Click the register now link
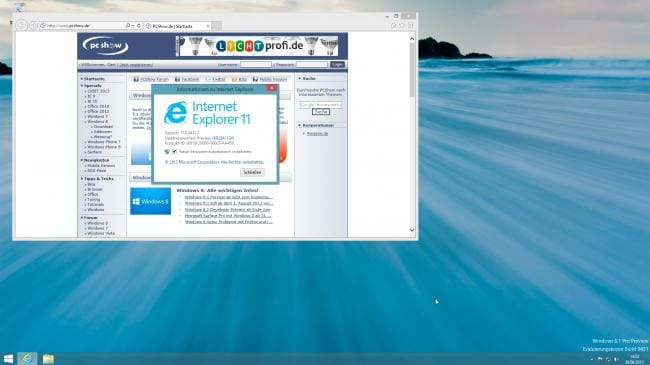 click(x=136, y=65)
